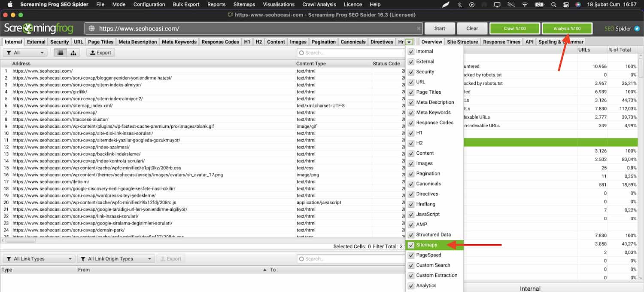Toggle the PageSpeed checkbox
The height and width of the screenshot is (292, 644).
(411, 255)
